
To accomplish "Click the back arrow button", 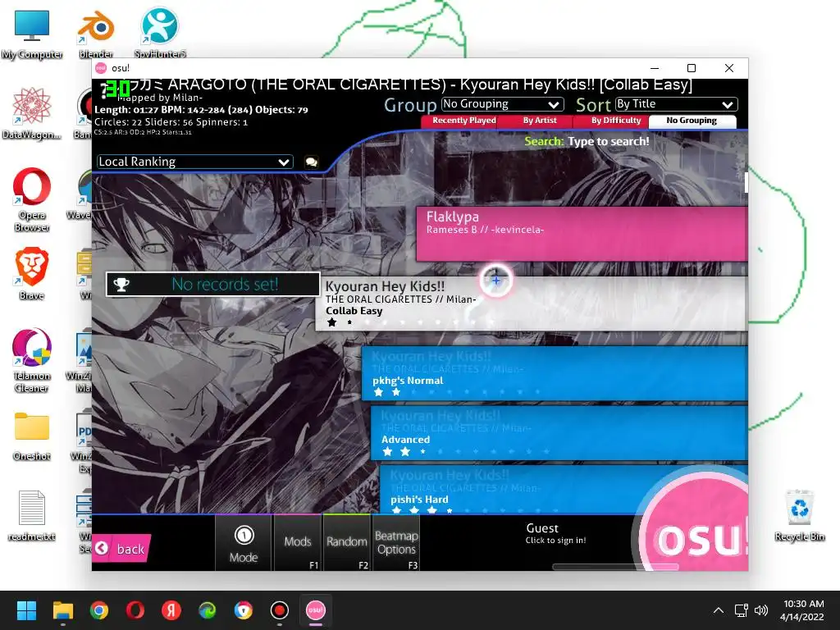I will [x=121, y=548].
